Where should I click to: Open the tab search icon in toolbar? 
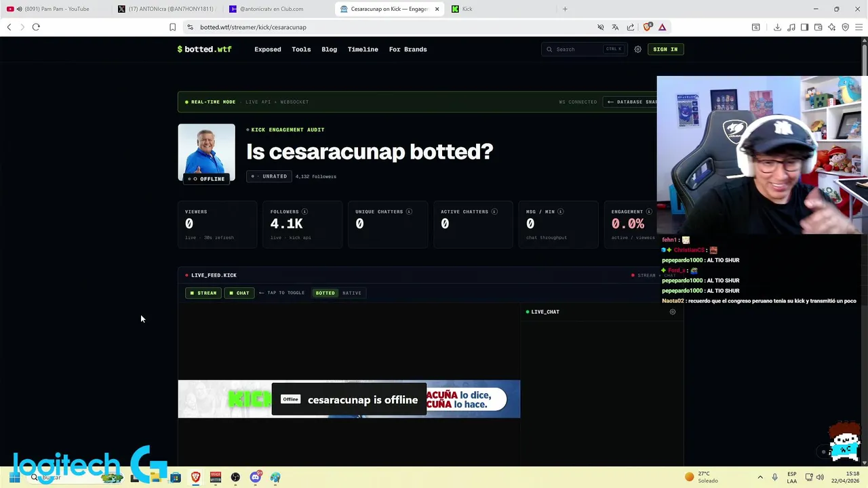pyautogui.click(x=755, y=27)
